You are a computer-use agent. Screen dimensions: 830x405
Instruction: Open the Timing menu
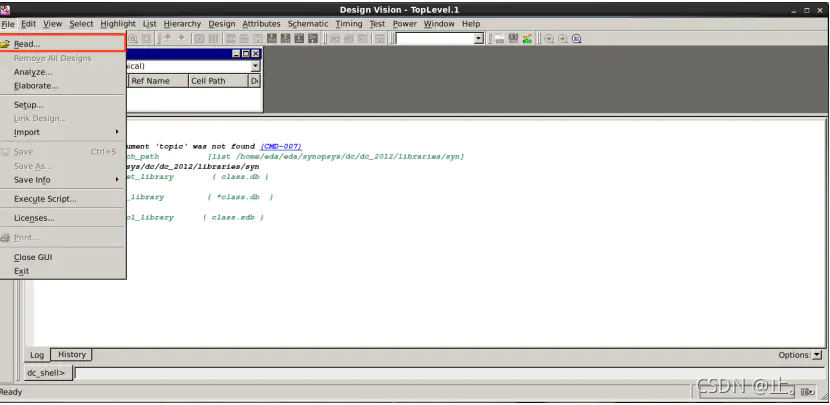tap(349, 24)
